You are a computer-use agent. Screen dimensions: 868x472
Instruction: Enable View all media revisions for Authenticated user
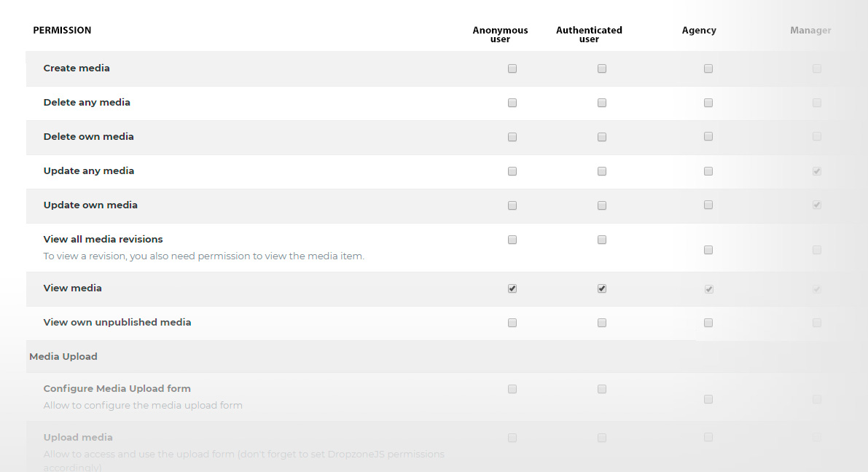coord(602,240)
